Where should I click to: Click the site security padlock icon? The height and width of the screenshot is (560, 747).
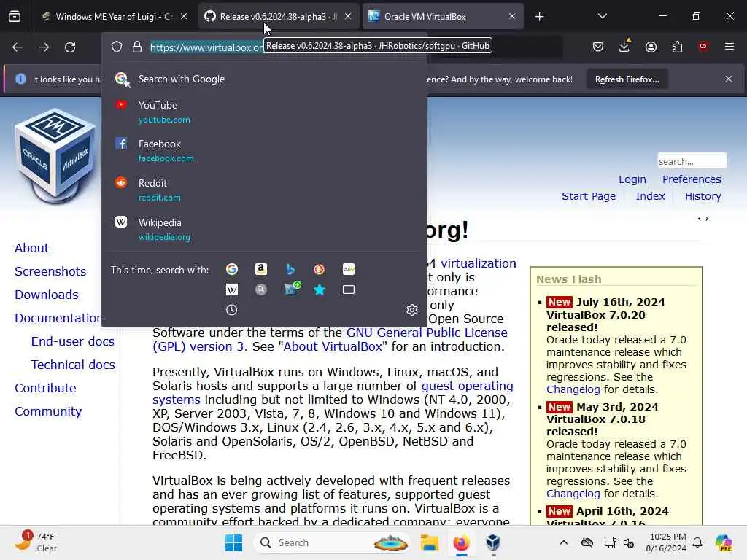137,47
